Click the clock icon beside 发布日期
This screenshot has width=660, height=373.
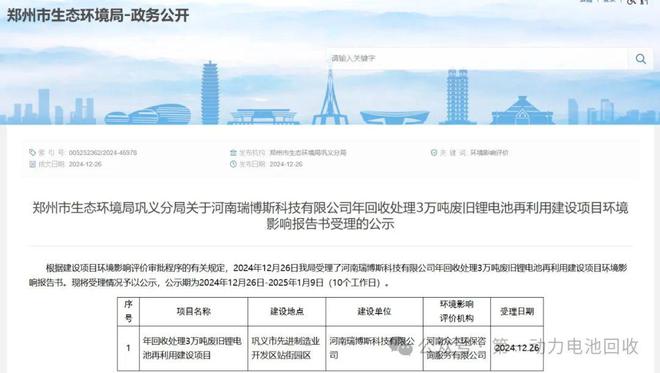(233, 164)
